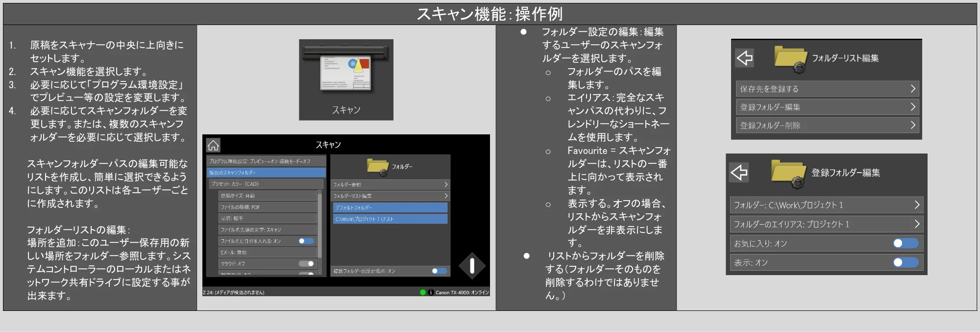Toggle 複数フォルダーの設定場所 switch
Viewport: 980px width, 332px height.
coord(439,271)
